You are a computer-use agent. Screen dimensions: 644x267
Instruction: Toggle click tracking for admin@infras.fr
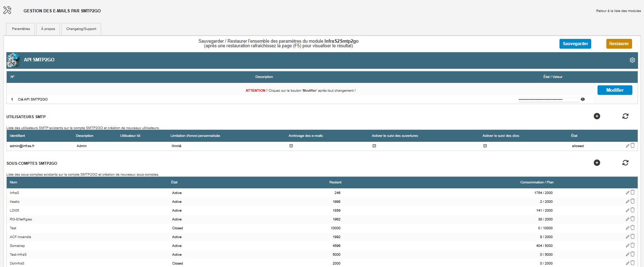tap(485, 146)
